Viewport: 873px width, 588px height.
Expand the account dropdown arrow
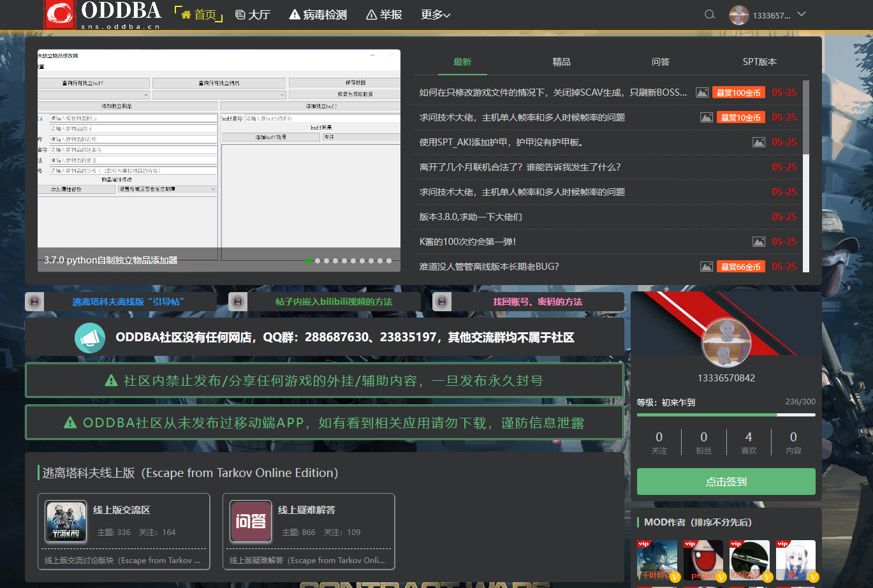(x=802, y=14)
